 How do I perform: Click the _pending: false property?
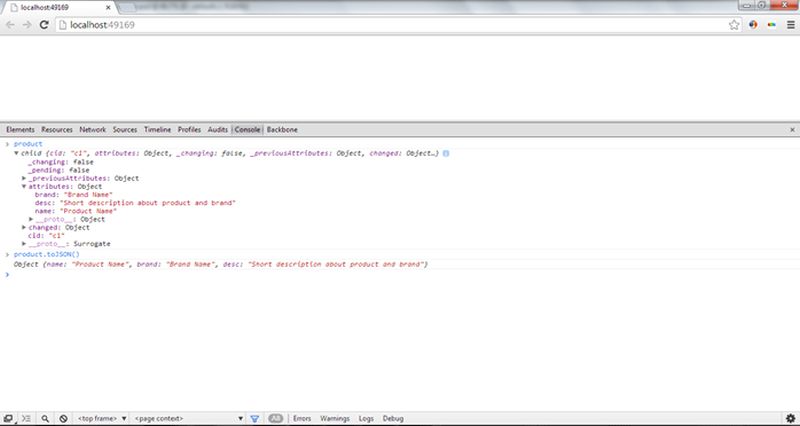[x=59, y=170]
